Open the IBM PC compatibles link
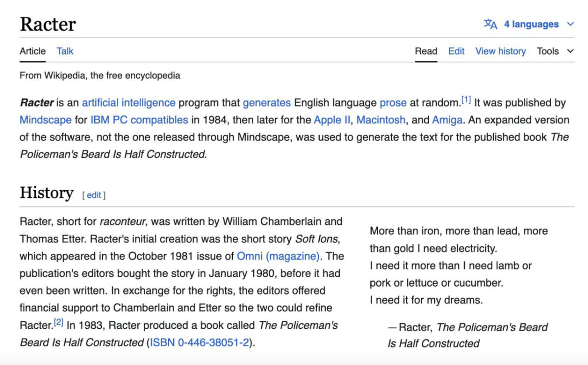This screenshot has height=365, width=588. point(139,120)
